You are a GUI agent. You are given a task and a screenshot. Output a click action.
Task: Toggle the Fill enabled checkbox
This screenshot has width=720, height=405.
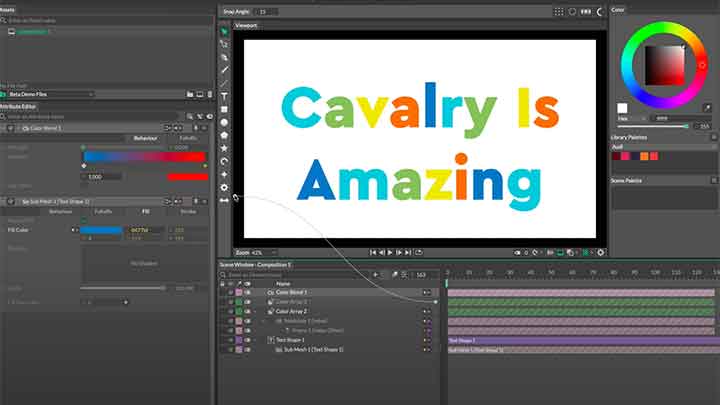pos(84,220)
